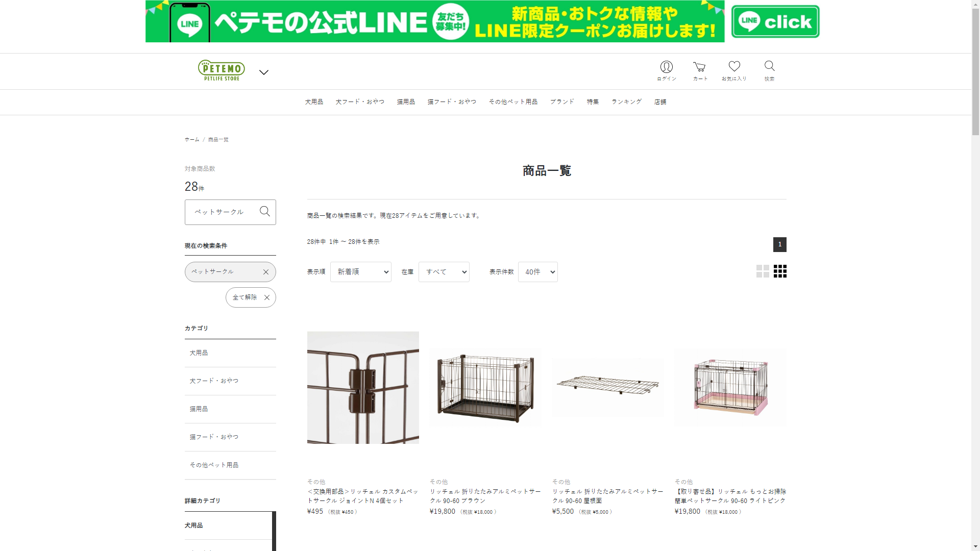Open the 在庫 stock filter dropdown
Image resolution: width=980 pixels, height=551 pixels.
pos(444,272)
